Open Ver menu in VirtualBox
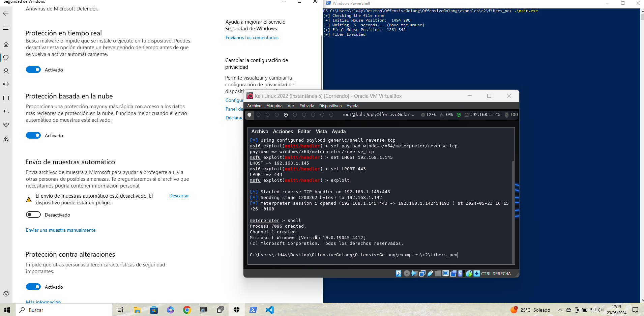Viewport: 644px width, 316px height. click(x=291, y=106)
